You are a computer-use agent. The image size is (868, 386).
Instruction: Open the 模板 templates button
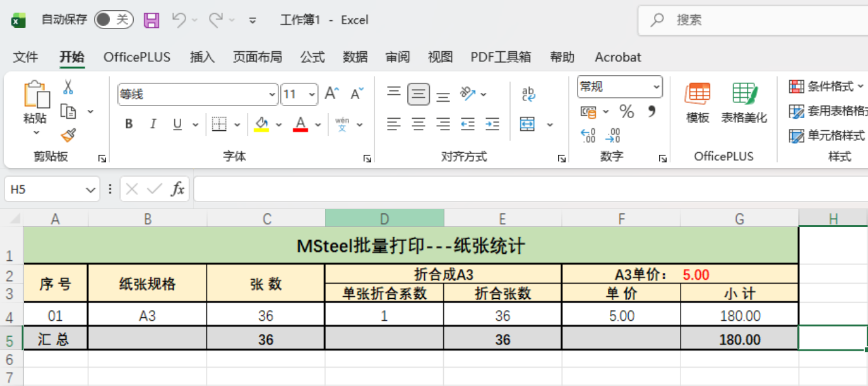click(698, 103)
